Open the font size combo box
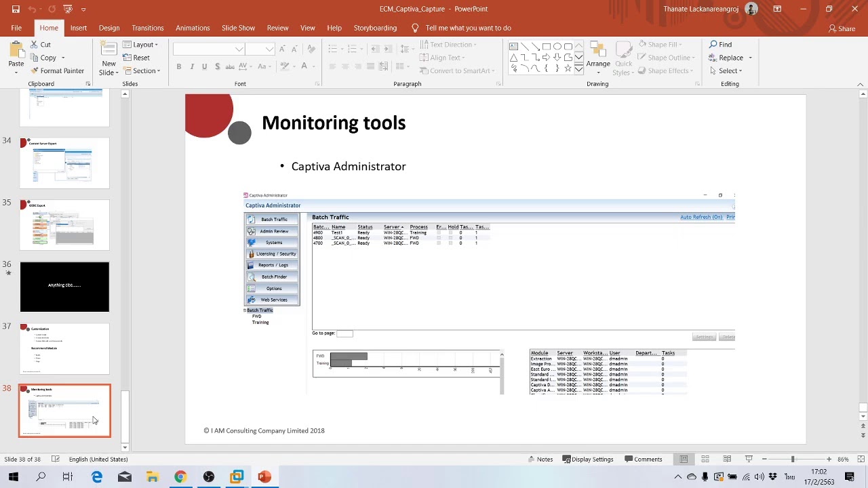 [x=260, y=49]
